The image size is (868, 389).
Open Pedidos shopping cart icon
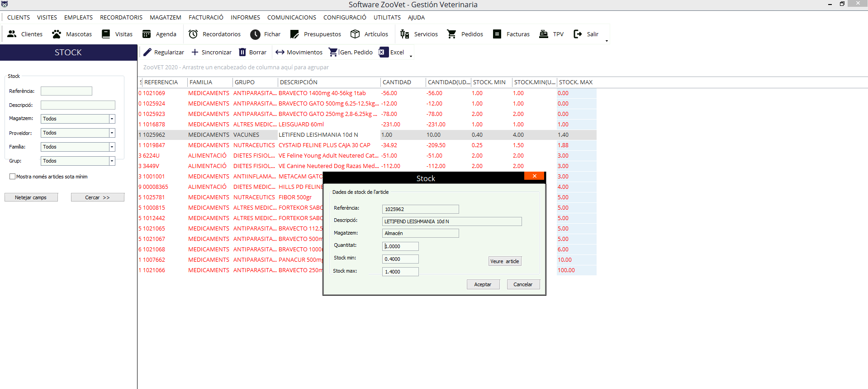(451, 34)
